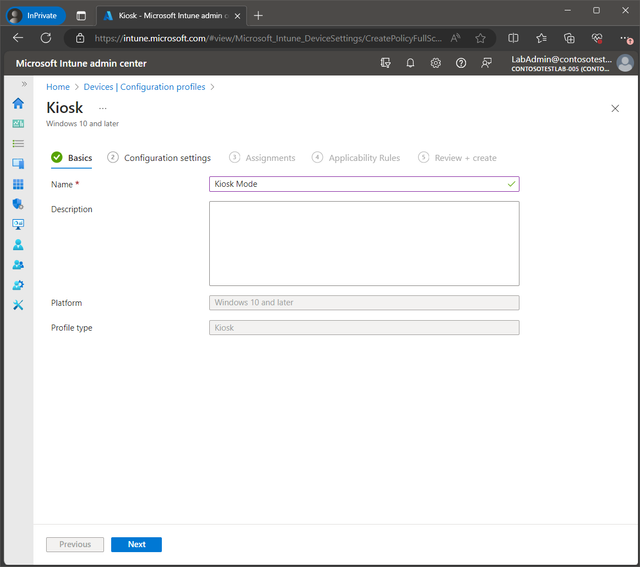Open the notifications bell
The height and width of the screenshot is (567, 640).
[410, 63]
